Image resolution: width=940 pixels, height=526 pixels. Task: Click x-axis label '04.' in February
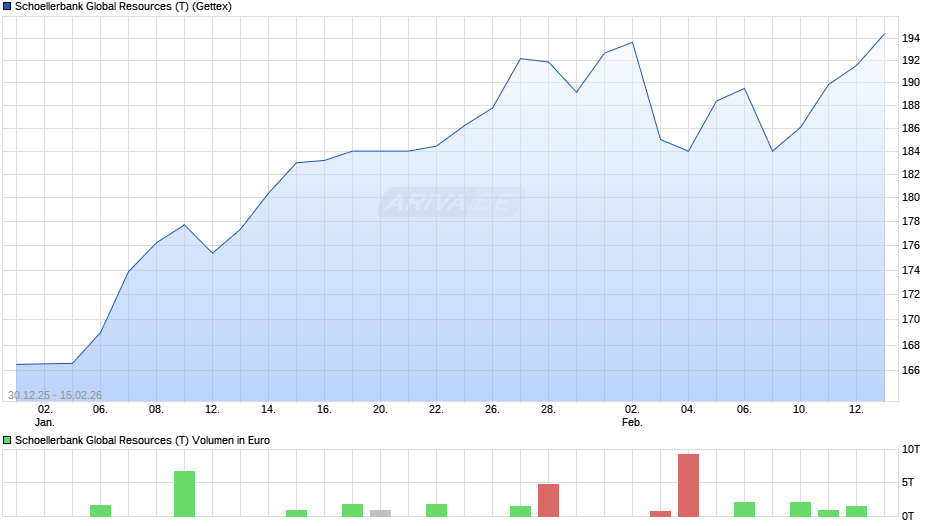click(688, 410)
